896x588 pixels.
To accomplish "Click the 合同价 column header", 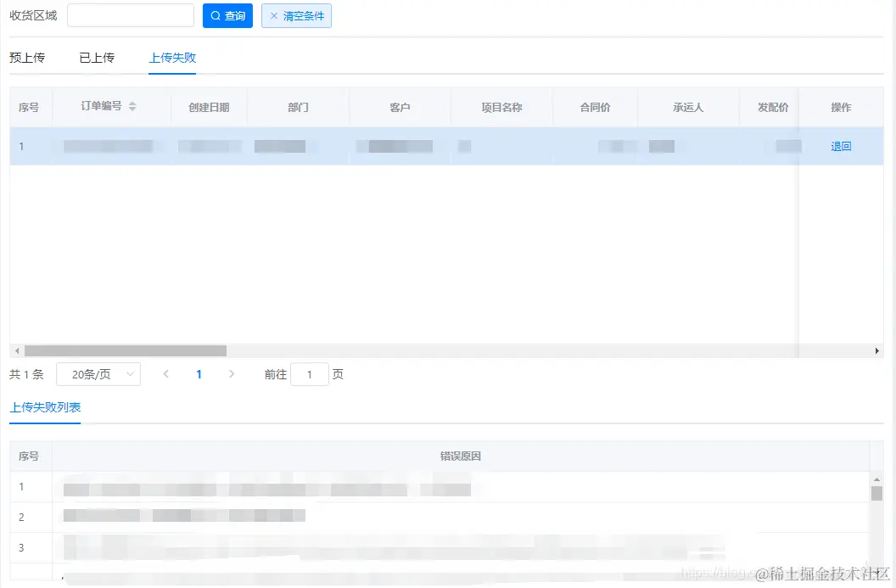I will coord(595,108).
